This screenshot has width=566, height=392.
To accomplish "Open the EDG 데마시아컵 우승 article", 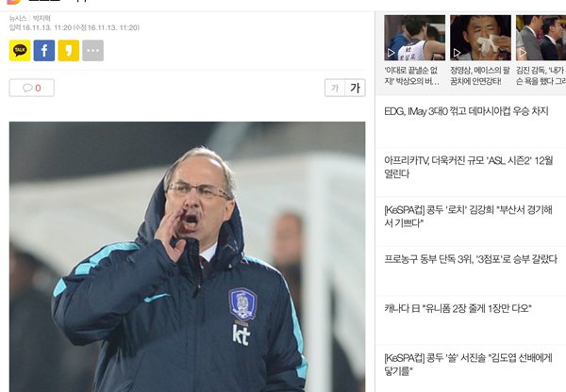I will pyautogui.click(x=466, y=111).
